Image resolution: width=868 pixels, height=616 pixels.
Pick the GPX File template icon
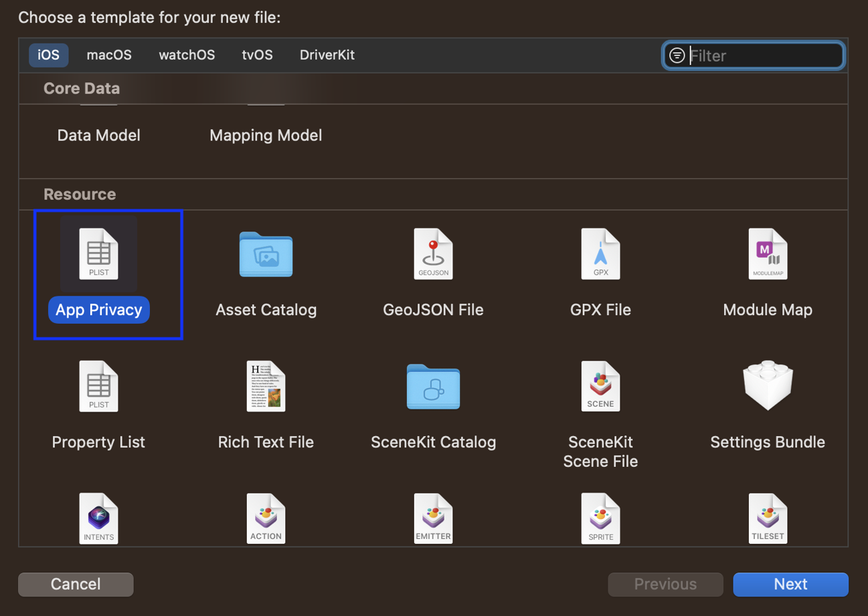point(600,254)
